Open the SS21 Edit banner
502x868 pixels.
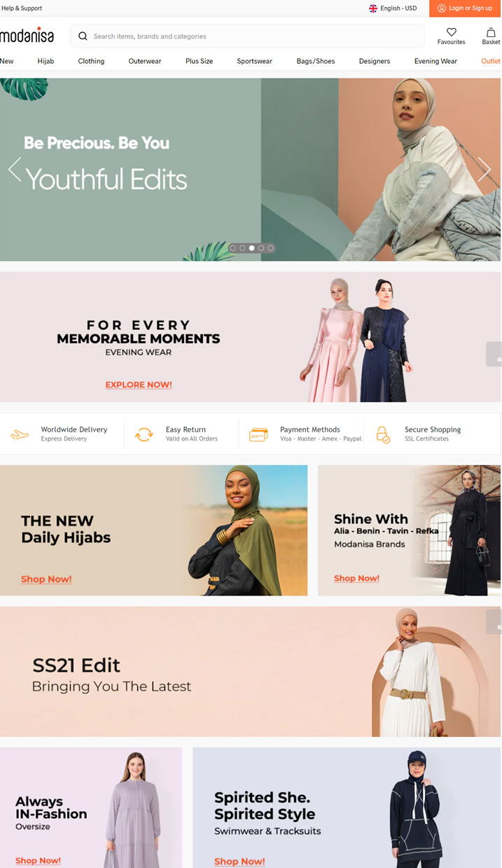coord(251,671)
